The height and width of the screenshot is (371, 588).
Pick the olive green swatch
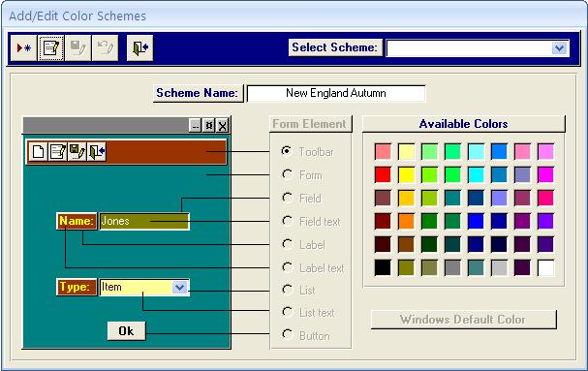click(406, 268)
